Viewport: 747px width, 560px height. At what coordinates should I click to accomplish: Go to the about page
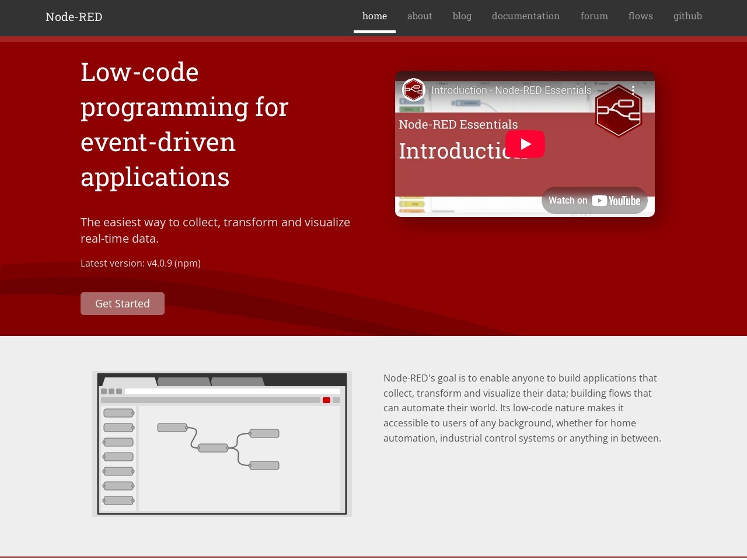[x=420, y=16]
